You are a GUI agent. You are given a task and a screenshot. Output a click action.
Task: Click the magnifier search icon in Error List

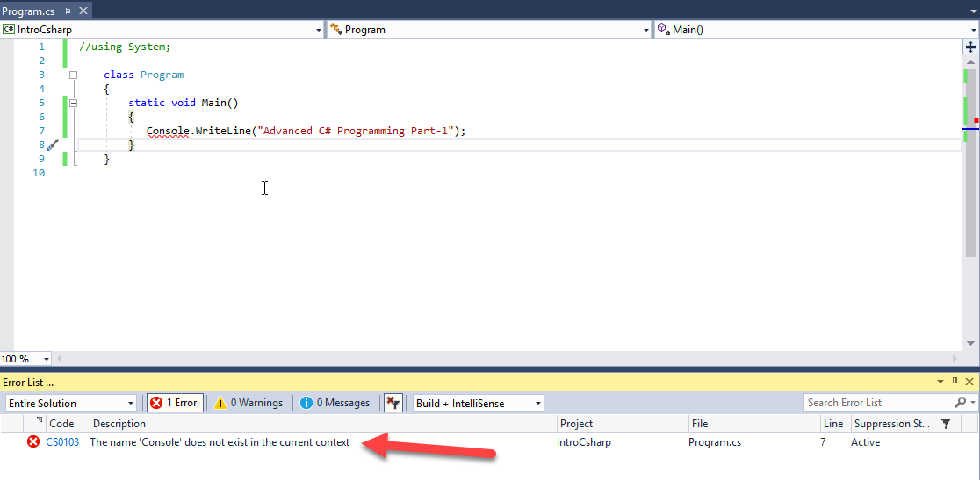pos(960,403)
